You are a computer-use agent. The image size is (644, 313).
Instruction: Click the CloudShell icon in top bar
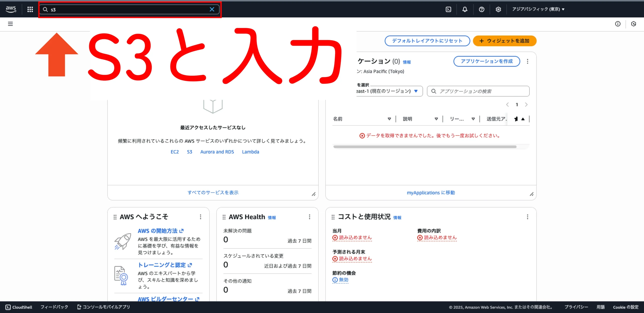click(x=448, y=9)
